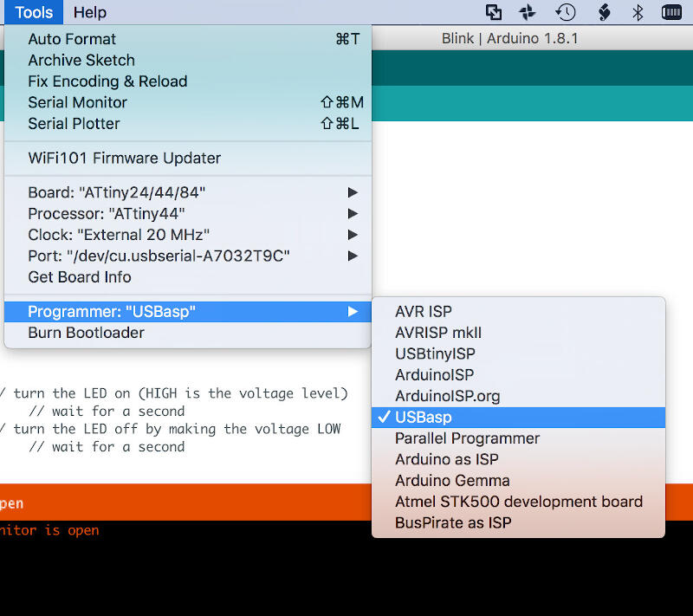Select AVR ISP programmer
The image size is (693, 616).
tap(518, 312)
